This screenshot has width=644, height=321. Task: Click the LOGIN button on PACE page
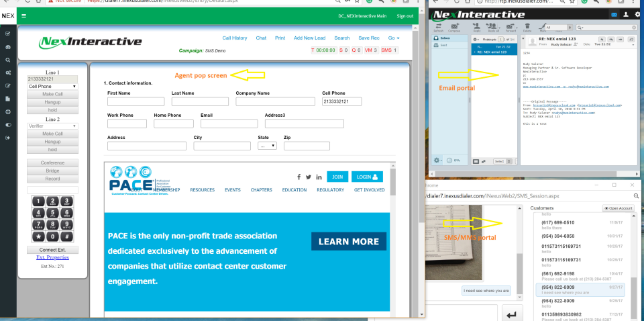click(367, 177)
